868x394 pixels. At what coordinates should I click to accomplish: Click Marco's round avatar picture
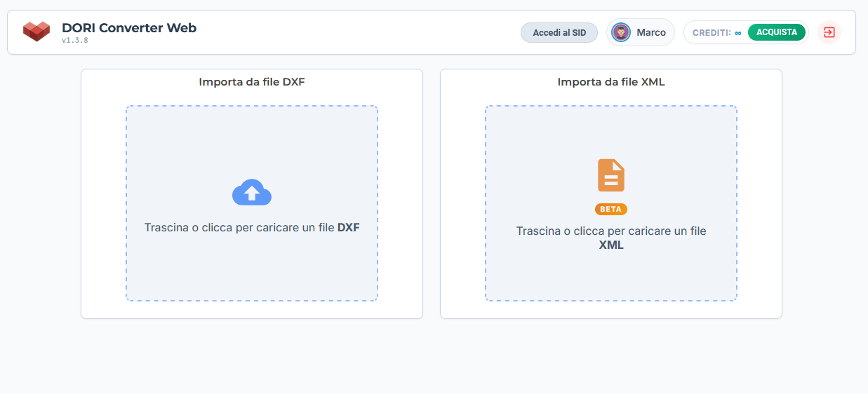[620, 32]
